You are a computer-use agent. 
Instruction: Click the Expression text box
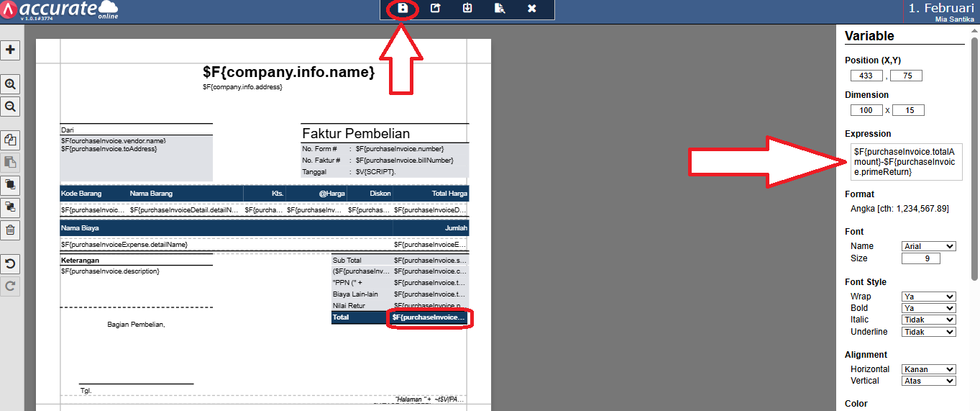(x=905, y=162)
